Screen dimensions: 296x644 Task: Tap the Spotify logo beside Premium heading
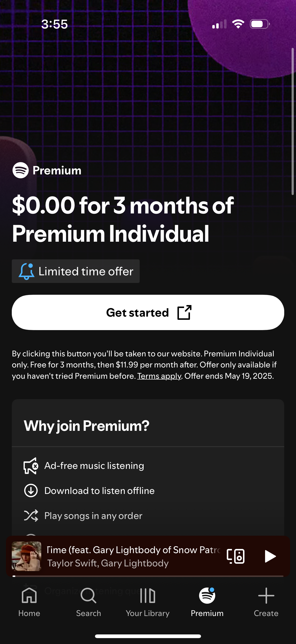click(20, 170)
